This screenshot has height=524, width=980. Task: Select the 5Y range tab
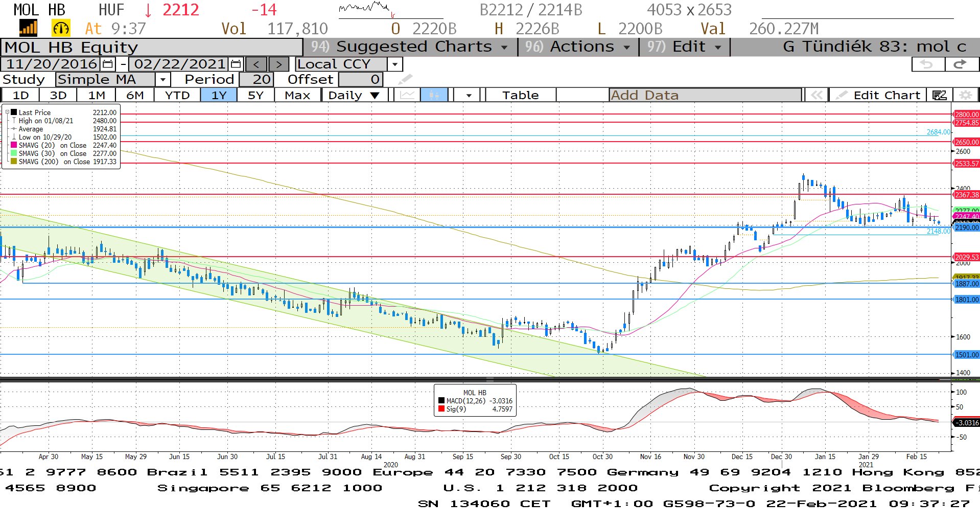click(255, 95)
